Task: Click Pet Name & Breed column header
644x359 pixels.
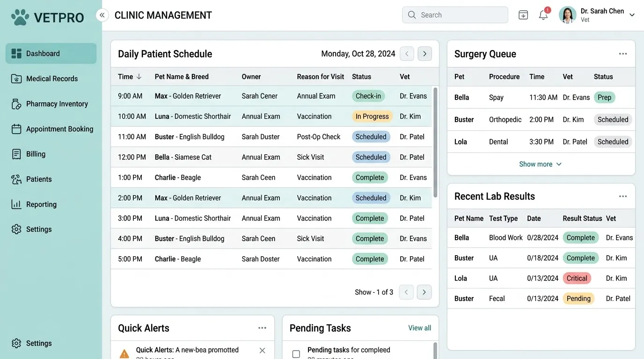Action: click(182, 77)
